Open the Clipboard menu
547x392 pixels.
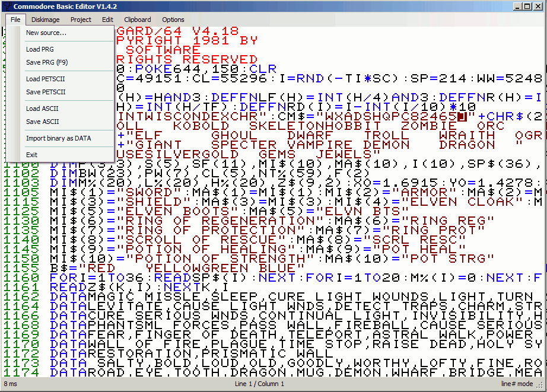pos(137,20)
